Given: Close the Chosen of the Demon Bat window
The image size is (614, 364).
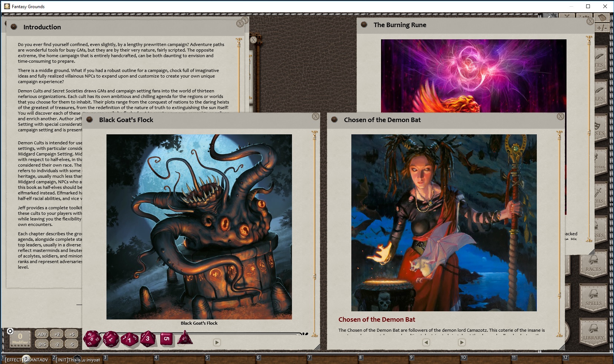Looking at the screenshot, I should (x=560, y=117).
